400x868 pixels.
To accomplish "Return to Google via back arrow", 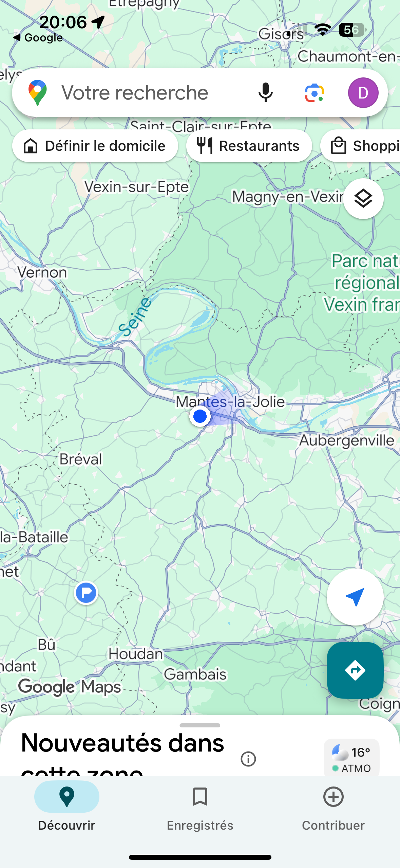I will click(37, 38).
